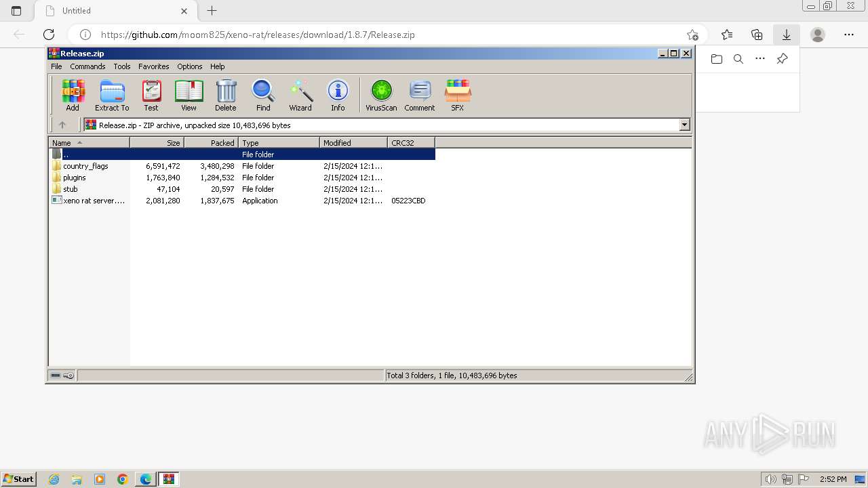The image size is (868, 488).
Task: Open Edge from taskbar
Action: pyautogui.click(x=145, y=479)
